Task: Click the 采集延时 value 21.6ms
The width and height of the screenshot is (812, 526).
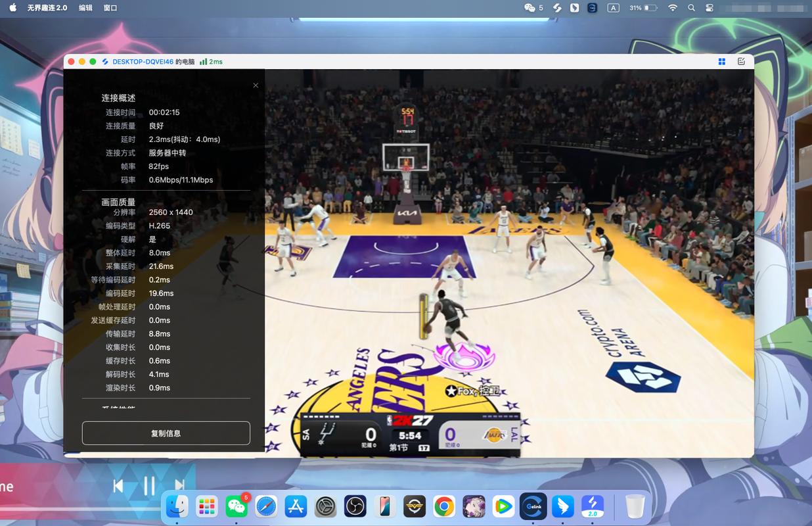Action: click(161, 266)
